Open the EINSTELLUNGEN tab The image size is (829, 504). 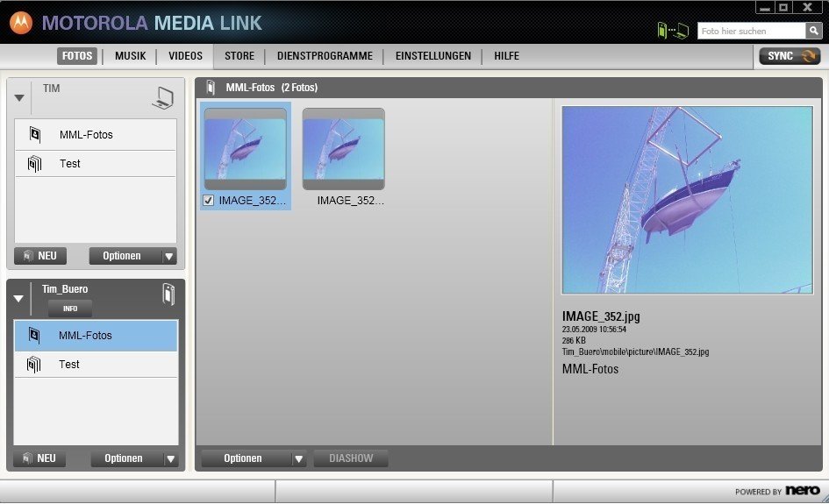point(433,56)
